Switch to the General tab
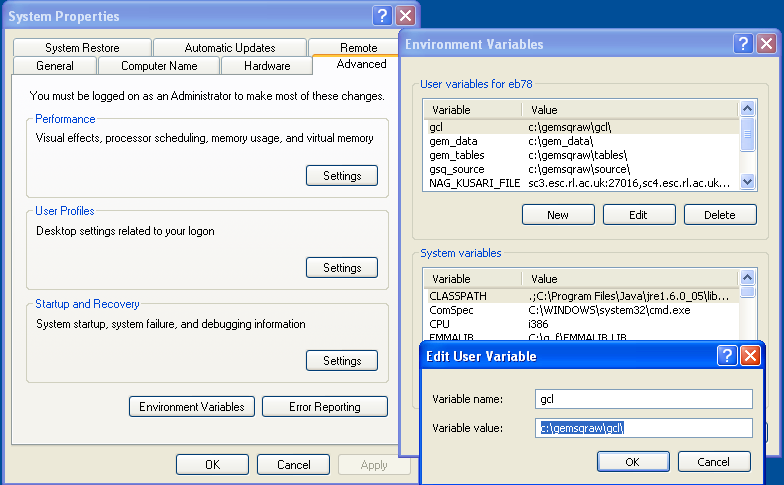The image size is (784, 485). pos(55,66)
